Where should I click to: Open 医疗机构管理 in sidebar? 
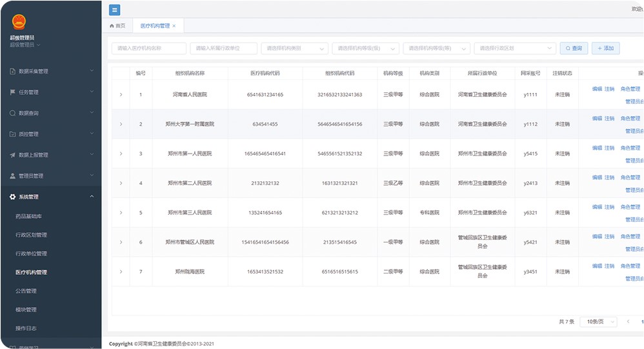tap(31, 272)
